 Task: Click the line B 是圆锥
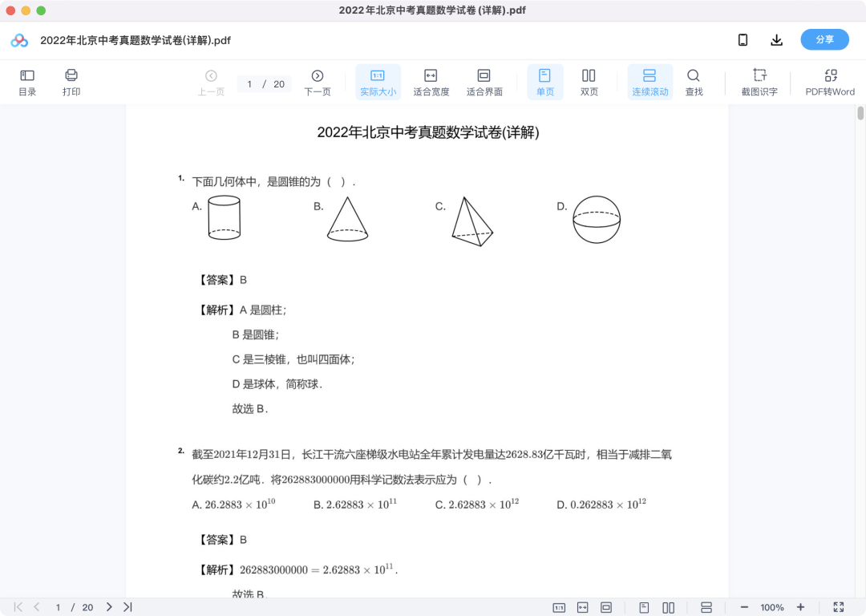[x=256, y=334]
